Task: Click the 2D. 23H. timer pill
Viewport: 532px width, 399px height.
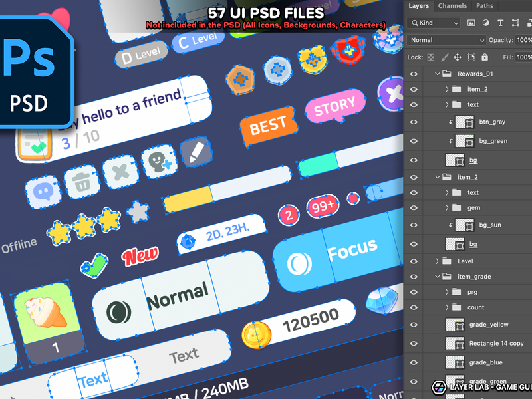Action: pos(221,235)
